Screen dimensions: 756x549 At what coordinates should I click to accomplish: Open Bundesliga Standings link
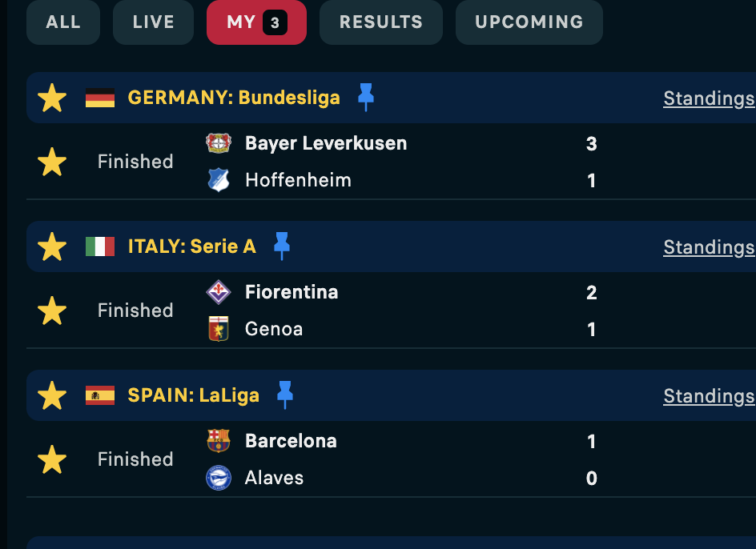point(709,98)
